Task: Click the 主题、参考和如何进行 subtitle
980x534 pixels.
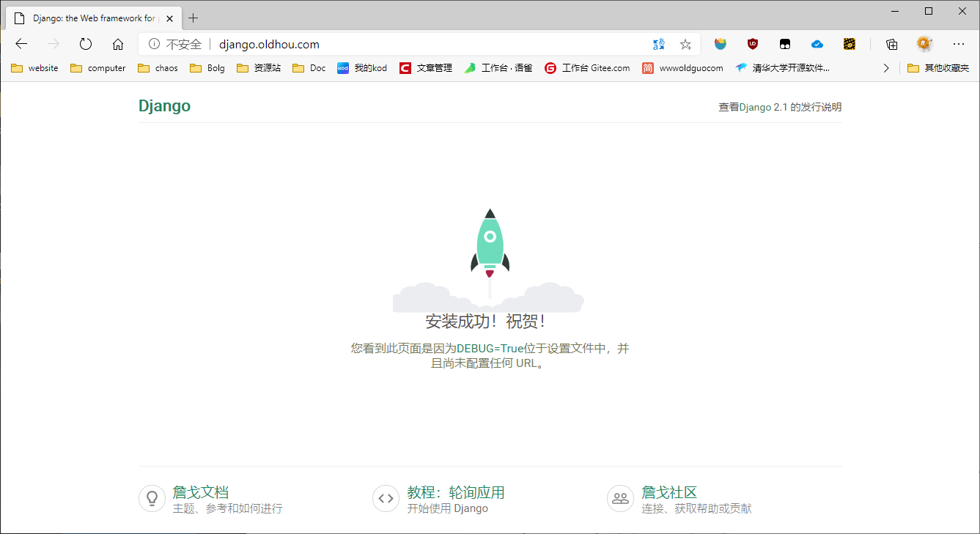Action: [x=227, y=508]
